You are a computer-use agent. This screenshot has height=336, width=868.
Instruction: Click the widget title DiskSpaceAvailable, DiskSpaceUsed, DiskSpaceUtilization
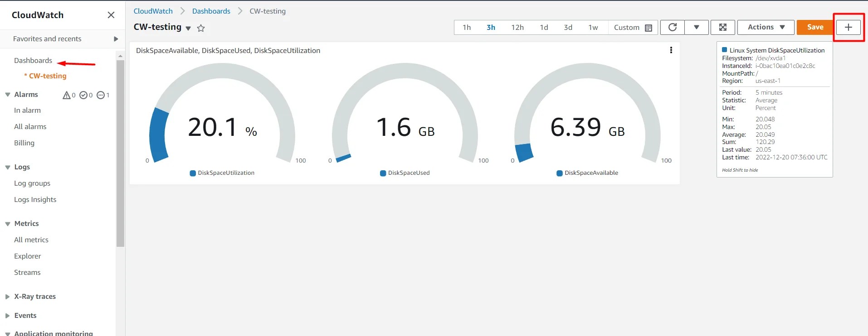(x=228, y=51)
